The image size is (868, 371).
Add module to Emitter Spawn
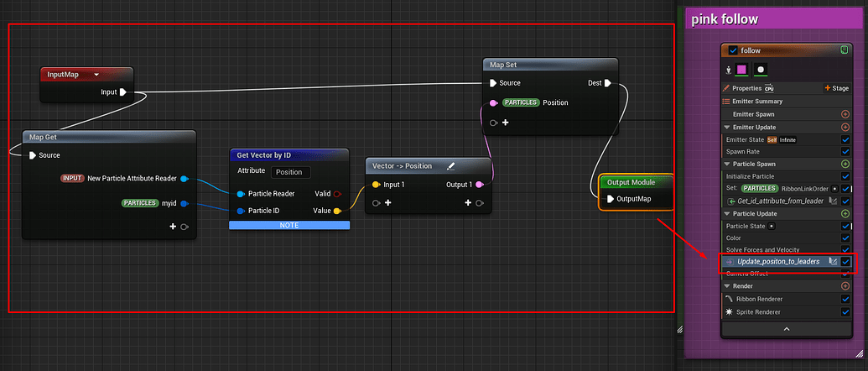click(x=845, y=114)
